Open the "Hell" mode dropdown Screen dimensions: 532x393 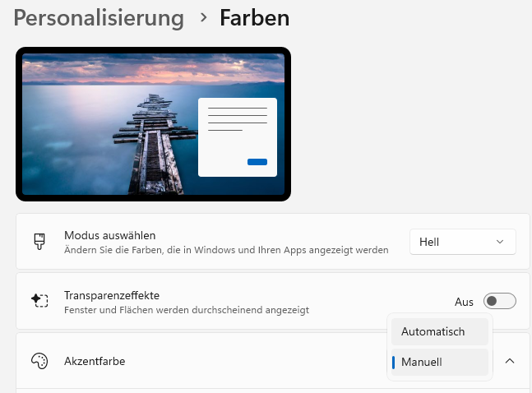462,242
